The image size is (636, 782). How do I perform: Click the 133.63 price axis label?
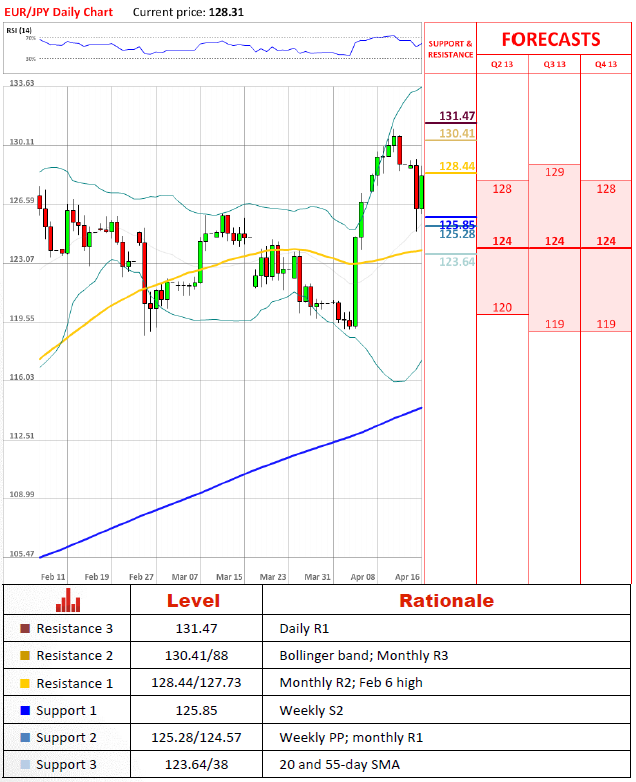point(22,83)
